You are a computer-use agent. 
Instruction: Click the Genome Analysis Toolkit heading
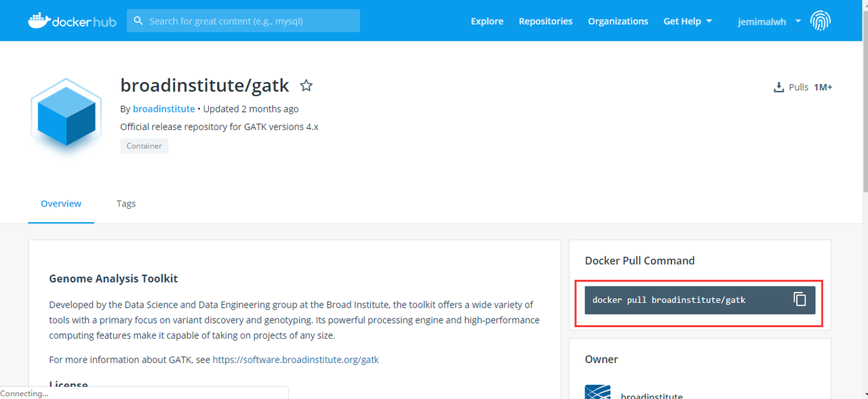113,278
